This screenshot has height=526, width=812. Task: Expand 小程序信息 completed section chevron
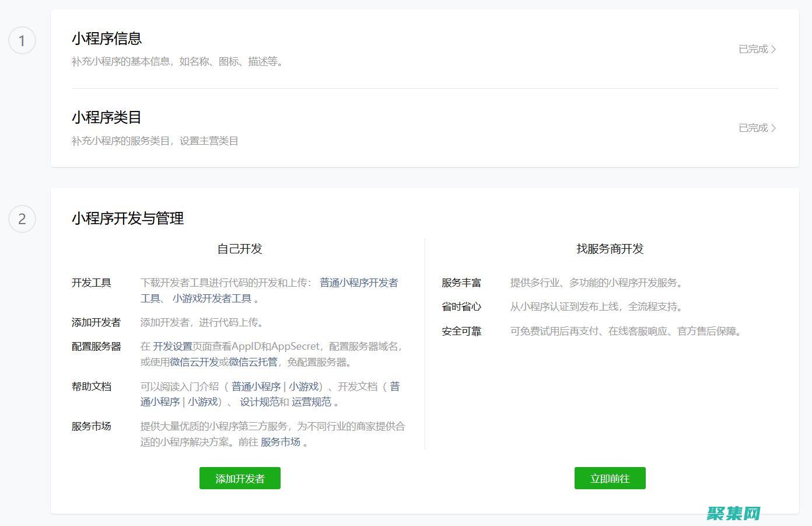[x=757, y=49]
